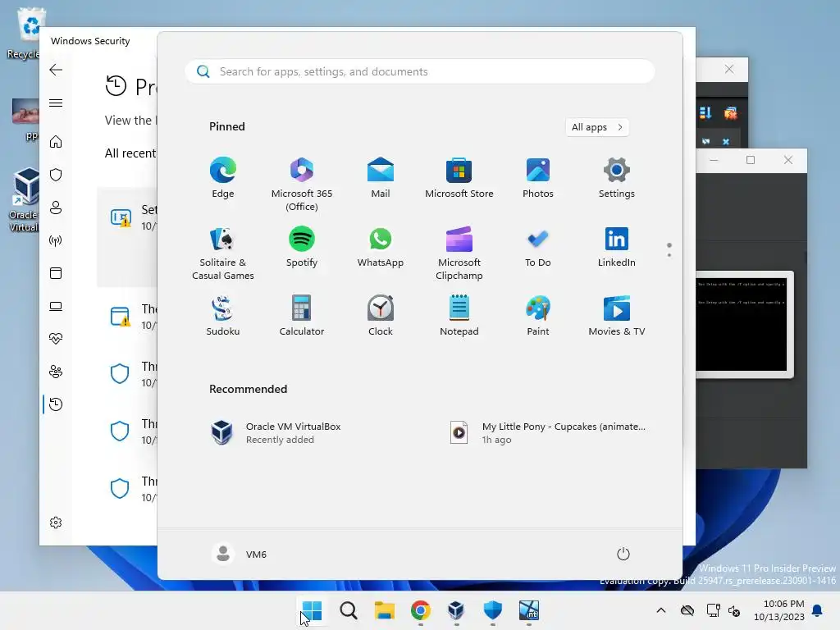Open LinkedIn pinned app
Viewport: 840px width, 630px height.
pos(617,247)
